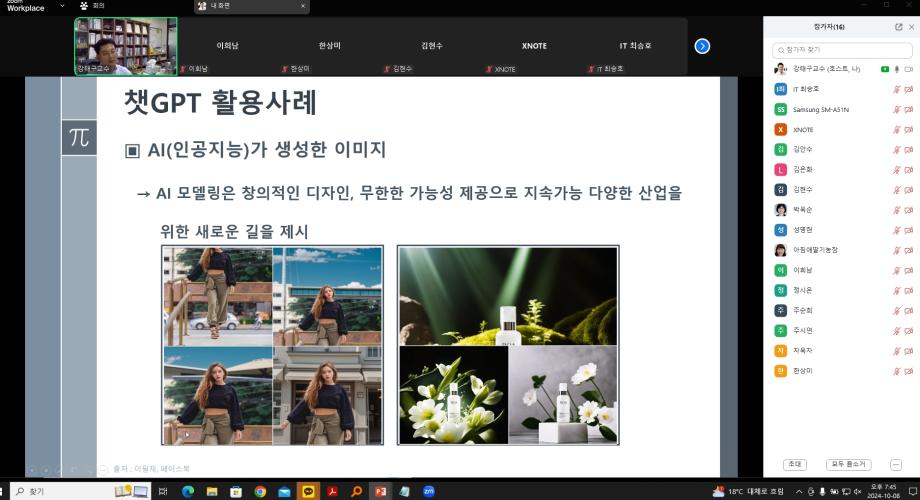Toggle the host's microphone icon
Viewport: 920px width, 500px height.
(897, 69)
